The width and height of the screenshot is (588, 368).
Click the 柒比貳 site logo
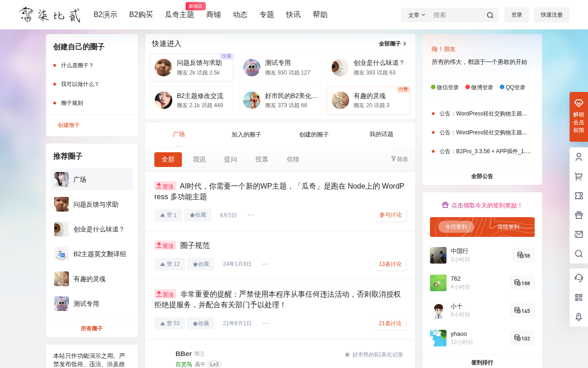click(x=50, y=15)
